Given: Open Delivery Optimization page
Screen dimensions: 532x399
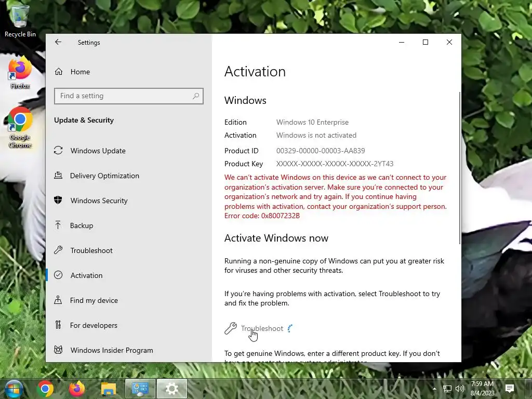Looking at the screenshot, I should (129, 176).
